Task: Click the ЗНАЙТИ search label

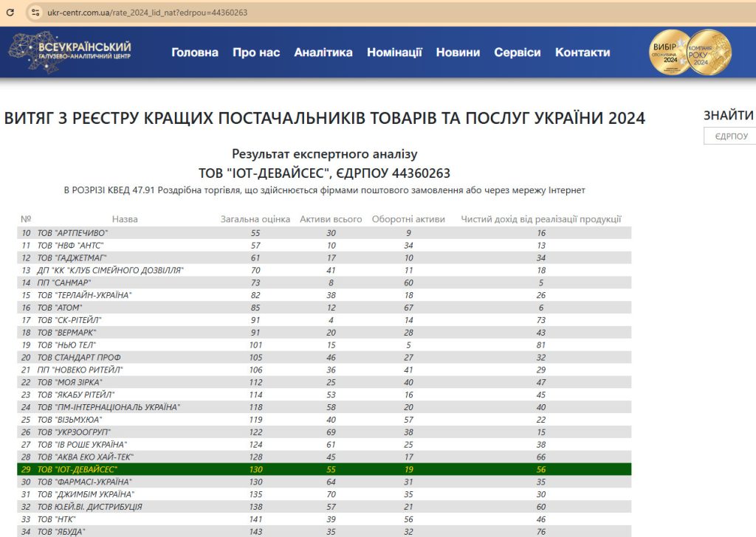Action: click(x=729, y=115)
